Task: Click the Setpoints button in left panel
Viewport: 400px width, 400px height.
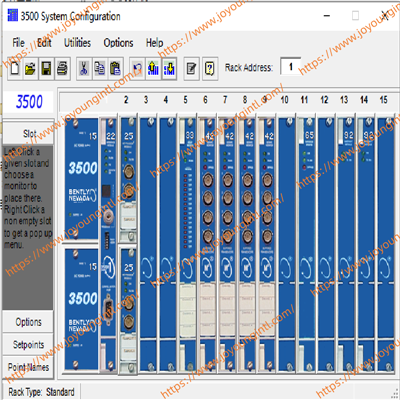Action: click(x=28, y=344)
